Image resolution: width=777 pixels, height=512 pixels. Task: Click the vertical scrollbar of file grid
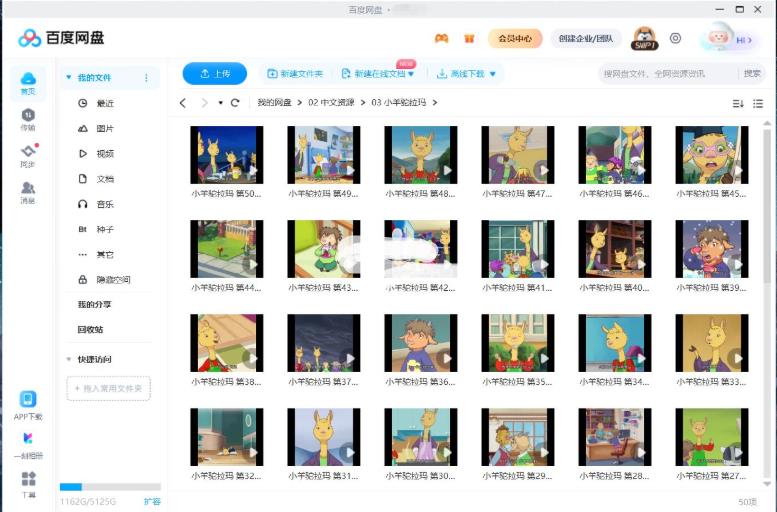[767, 206]
